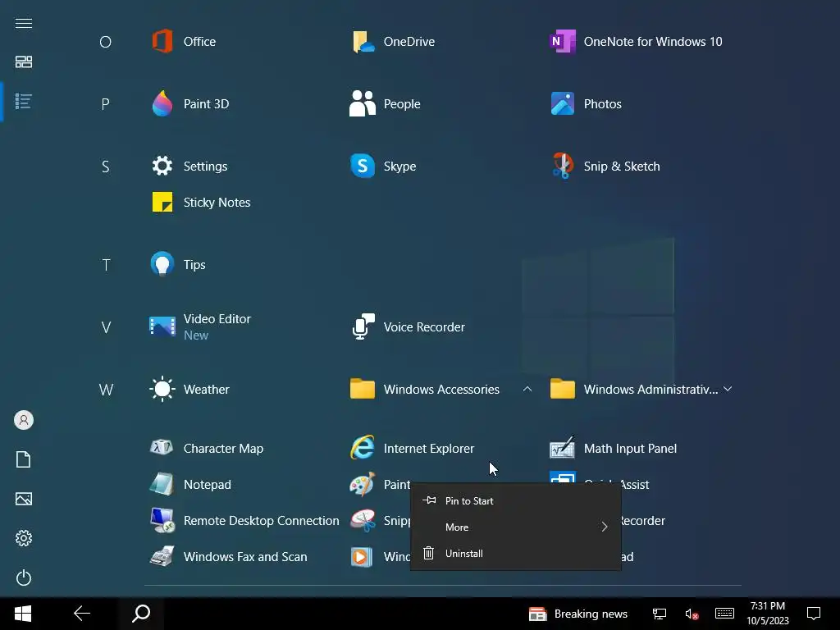
Task: Click the muted volume tray icon
Action: point(692,614)
